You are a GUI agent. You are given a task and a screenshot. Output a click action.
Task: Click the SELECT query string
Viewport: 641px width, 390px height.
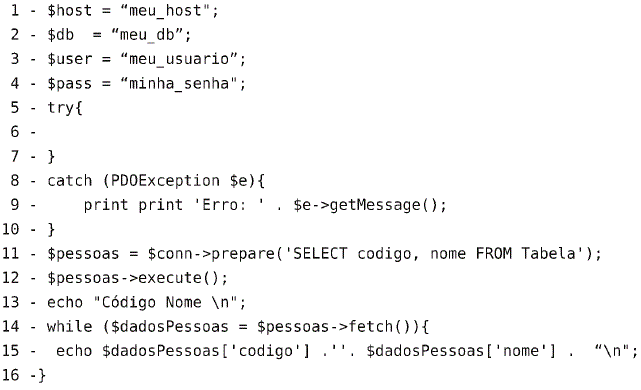(x=434, y=254)
